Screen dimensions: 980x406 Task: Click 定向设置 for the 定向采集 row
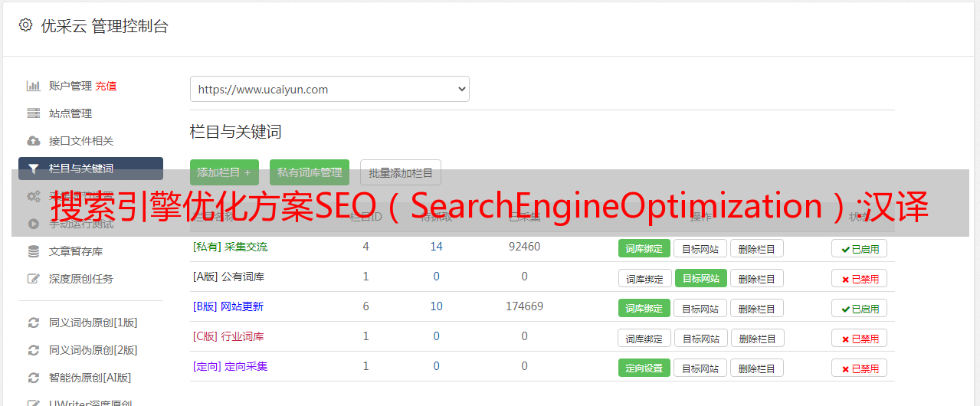pos(644,368)
